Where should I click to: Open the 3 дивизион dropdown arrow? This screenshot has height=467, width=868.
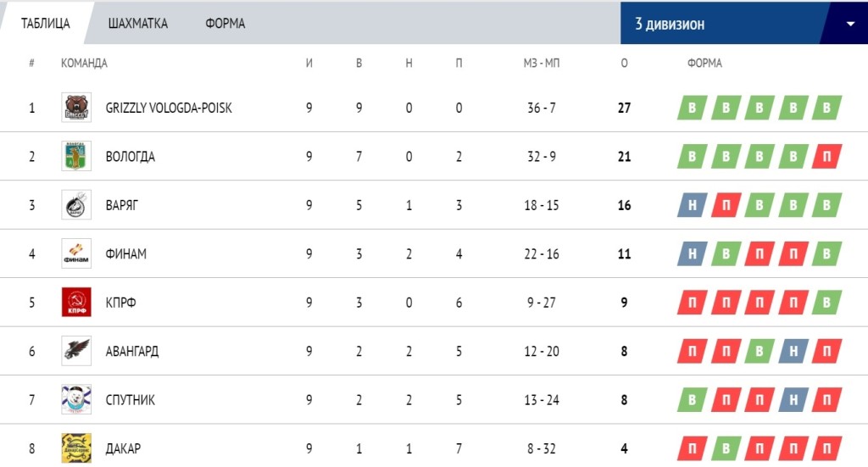coord(850,24)
